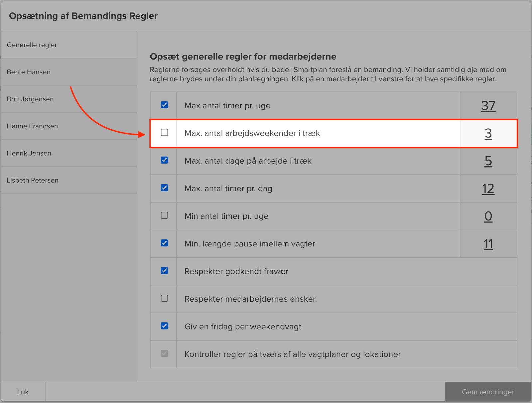Image resolution: width=532 pixels, height=403 pixels.
Task: Uncheck Max antal timer pr. uge checkbox
Action: [x=164, y=105]
